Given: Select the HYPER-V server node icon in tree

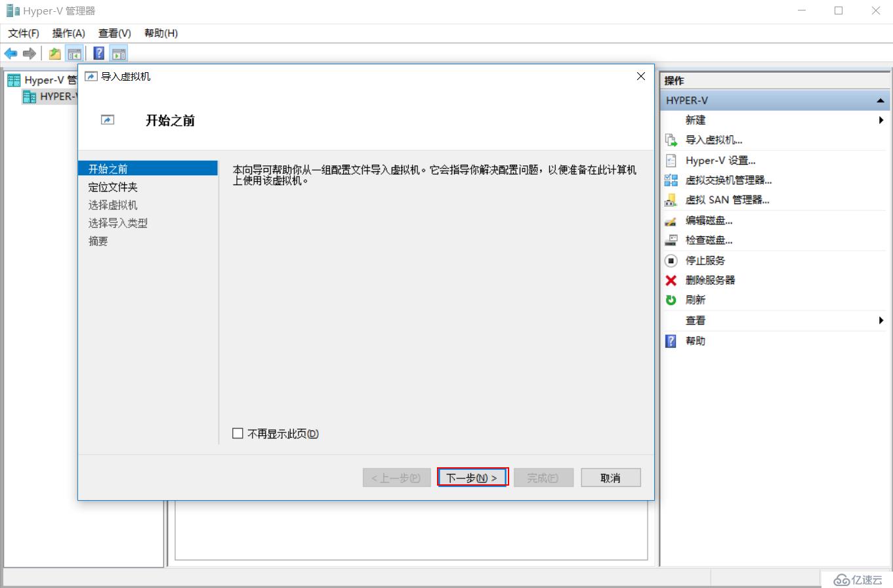Looking at the screenshot, I should pos(30,97).
